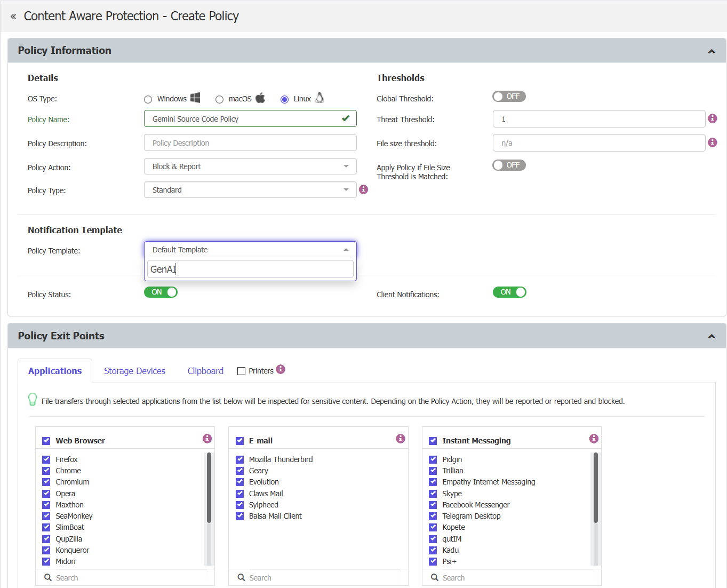This screenshot has height=588, width=727.
Task: Disable the Client Notifications toggle
Action: tap(509, 292)
